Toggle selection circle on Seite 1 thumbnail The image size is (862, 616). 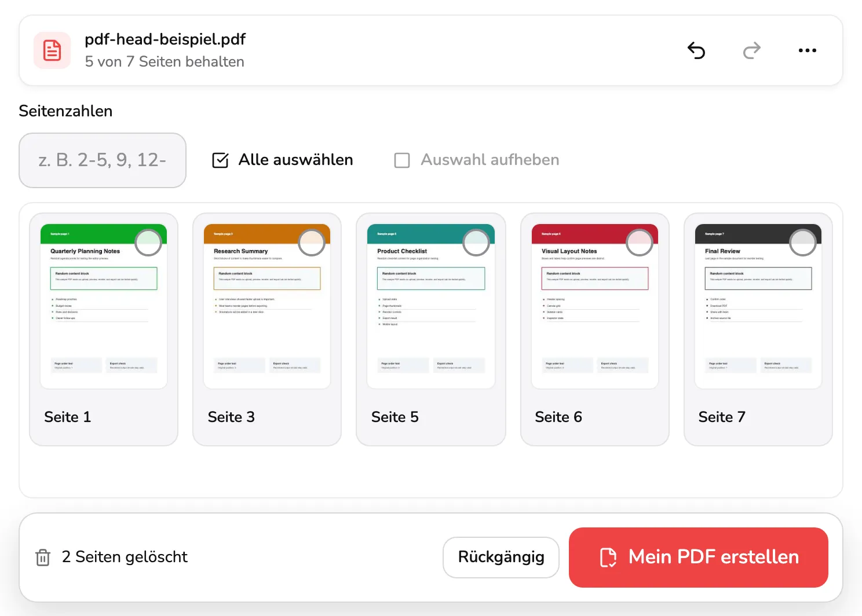148,243
